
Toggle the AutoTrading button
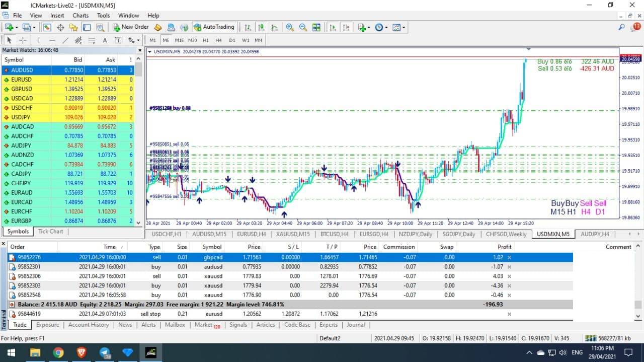coord(214,27)
